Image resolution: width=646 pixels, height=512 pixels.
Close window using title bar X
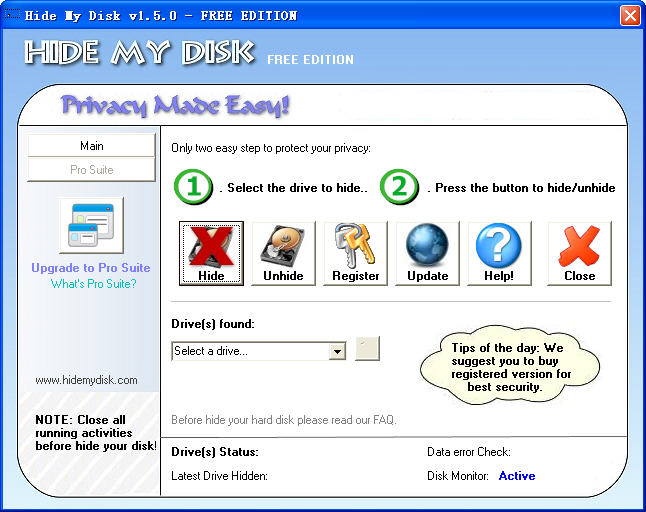click(x=630, y=16)
